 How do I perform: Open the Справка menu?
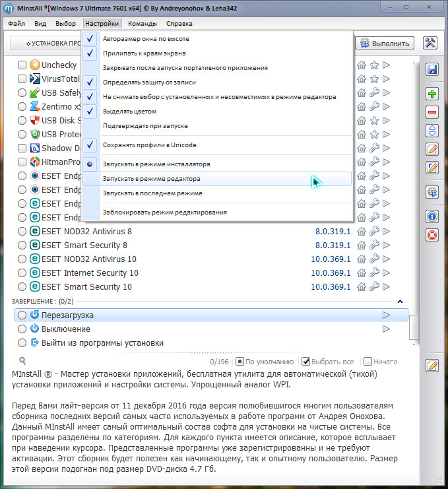point(179,24)
